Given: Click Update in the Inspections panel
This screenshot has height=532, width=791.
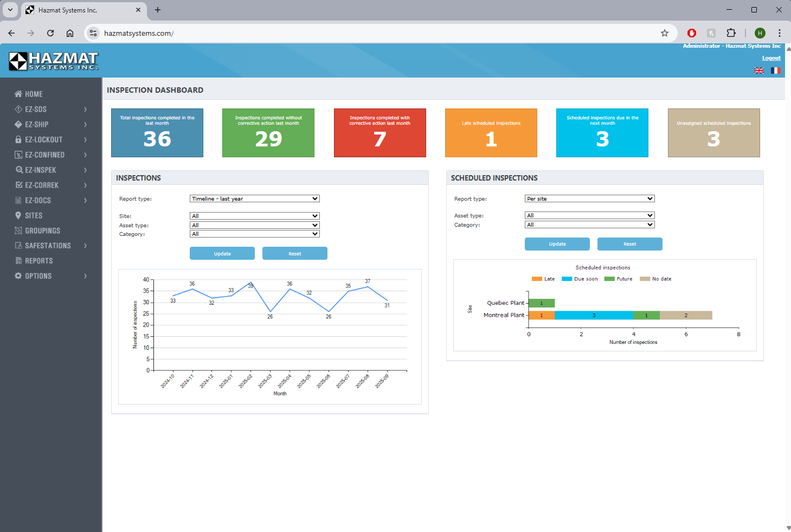Looking at the screenshot, I should [222, 253].
